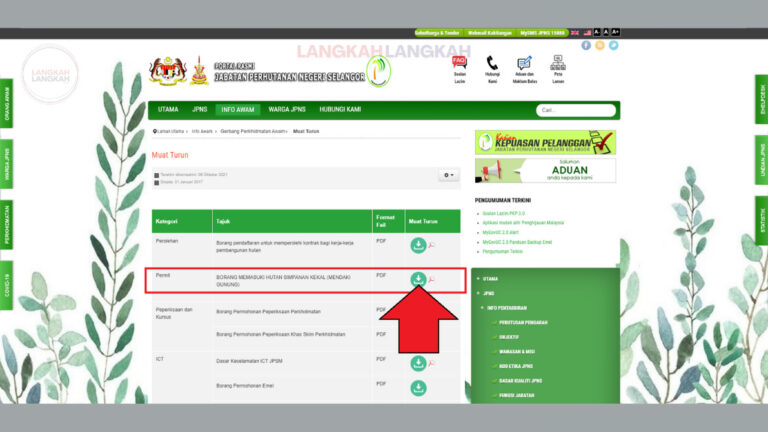Follow the Gerbang Perkhidmatan Awam breadcrumb
Screen dimensions: 768x432
[x=253, y=131]
